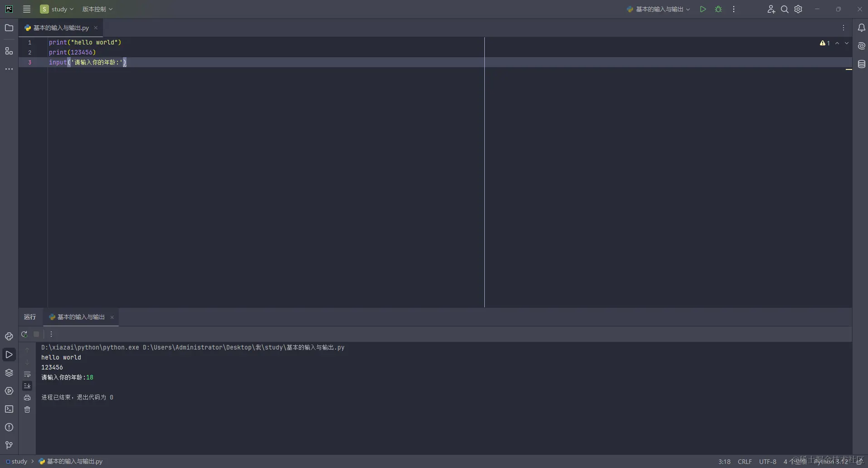
Task: Change CRLF line separator
Action: click(x=745, y=461)
